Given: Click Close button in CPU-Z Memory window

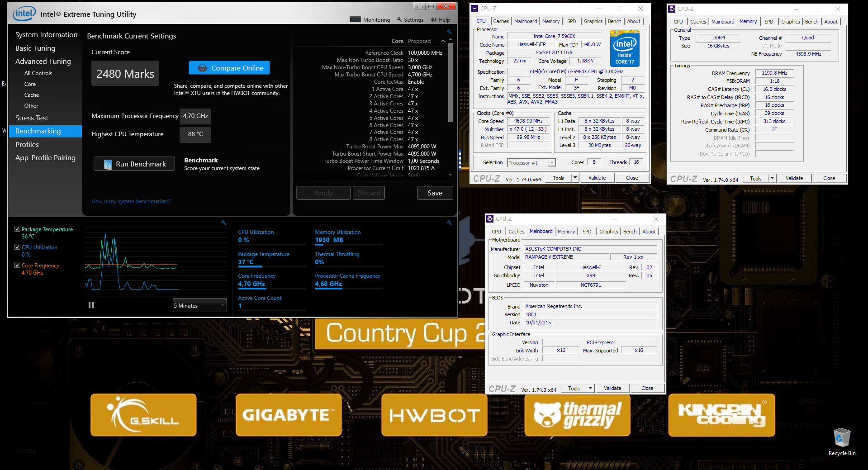Looking at the screenshot, I should click(829, 179).
